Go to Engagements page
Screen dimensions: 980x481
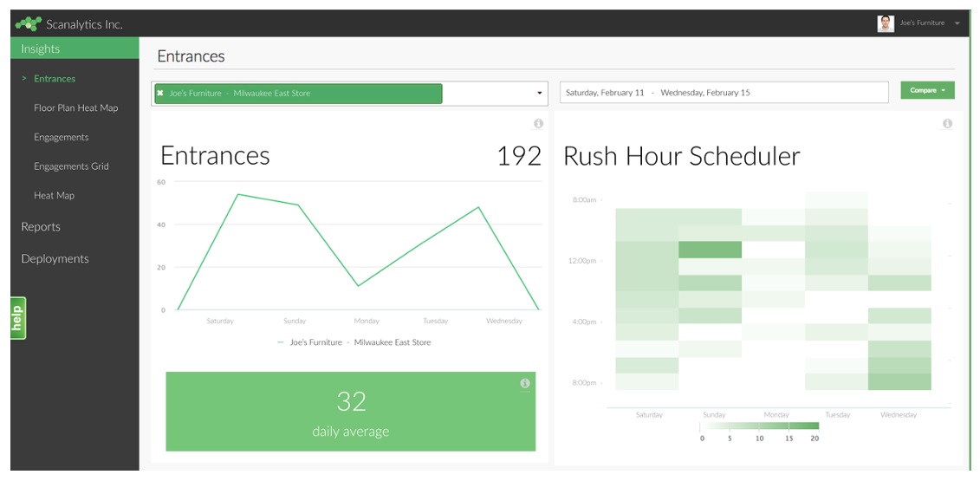coord(61,137)
